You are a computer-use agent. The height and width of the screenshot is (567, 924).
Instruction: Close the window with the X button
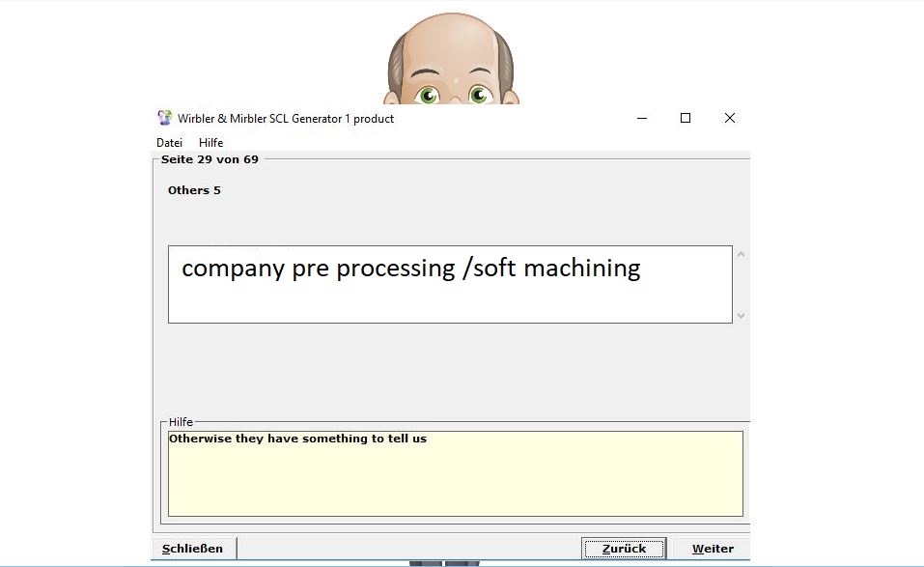pyautogui.click(x=730, y=118)
